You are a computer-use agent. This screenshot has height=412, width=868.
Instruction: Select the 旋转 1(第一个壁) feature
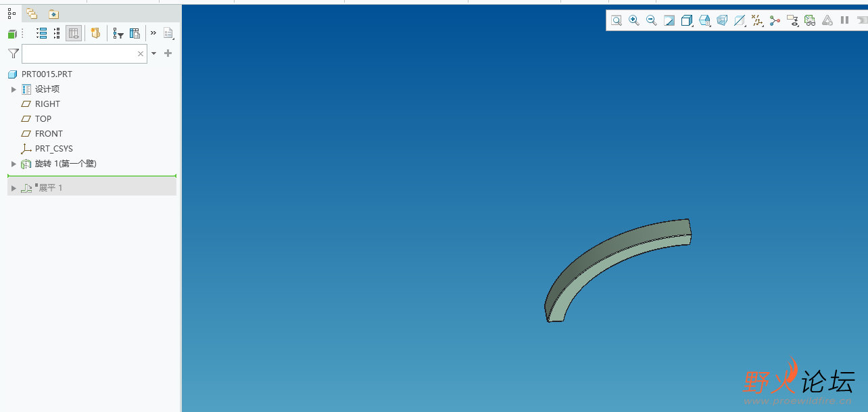point(66,164)
